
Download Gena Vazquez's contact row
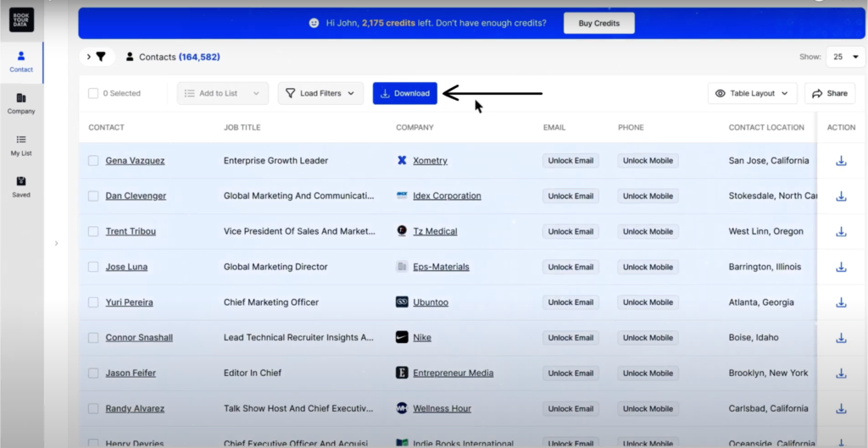coord(841,161)
